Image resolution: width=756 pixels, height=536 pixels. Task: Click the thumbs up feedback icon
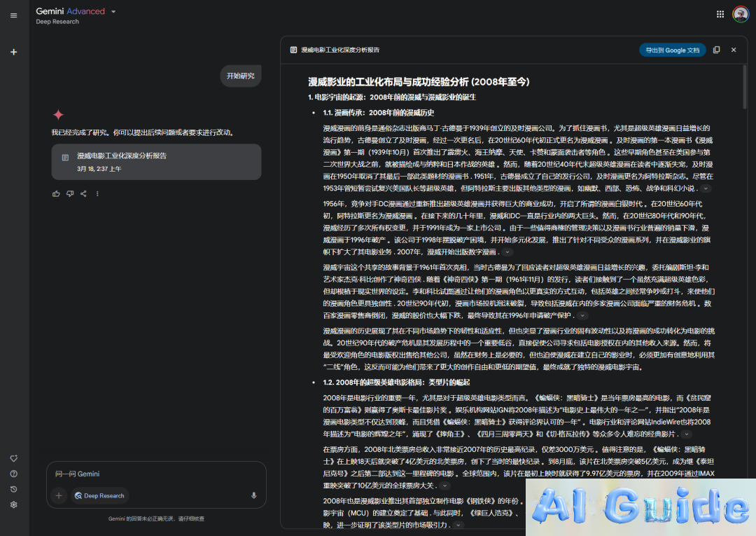pyautogui.click(x=56, y=193)
